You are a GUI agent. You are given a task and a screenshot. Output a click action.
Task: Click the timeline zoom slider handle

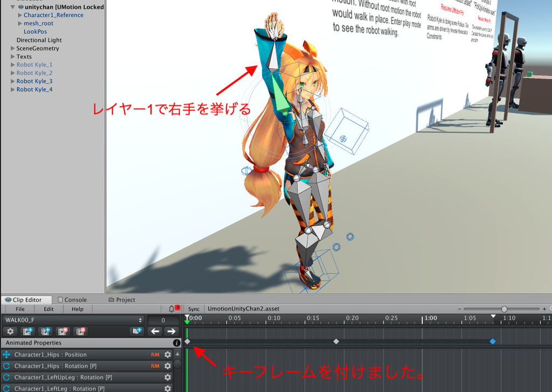pos(505,309)
